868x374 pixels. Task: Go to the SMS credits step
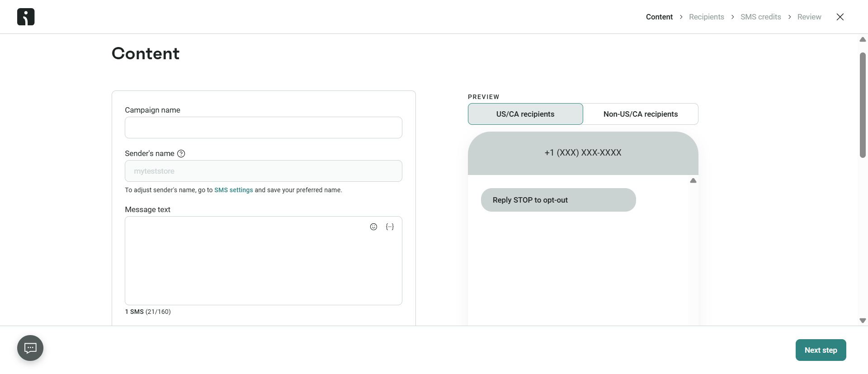point(760,17)
